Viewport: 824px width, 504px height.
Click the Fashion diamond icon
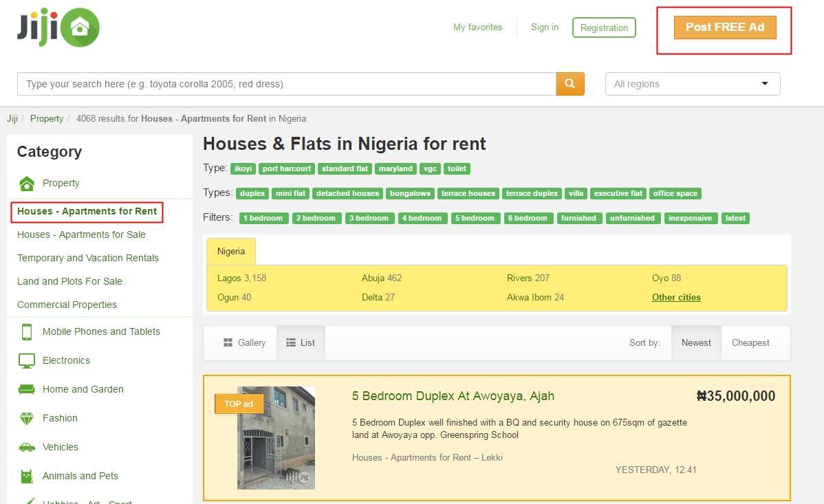point(27,418)
